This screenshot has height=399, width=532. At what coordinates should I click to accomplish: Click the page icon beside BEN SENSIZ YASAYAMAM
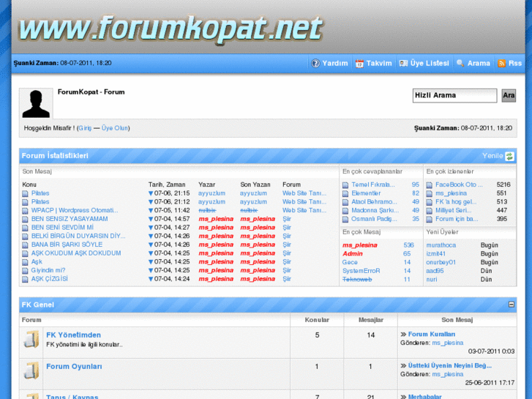pyautogui.click(x=25, y=220)
